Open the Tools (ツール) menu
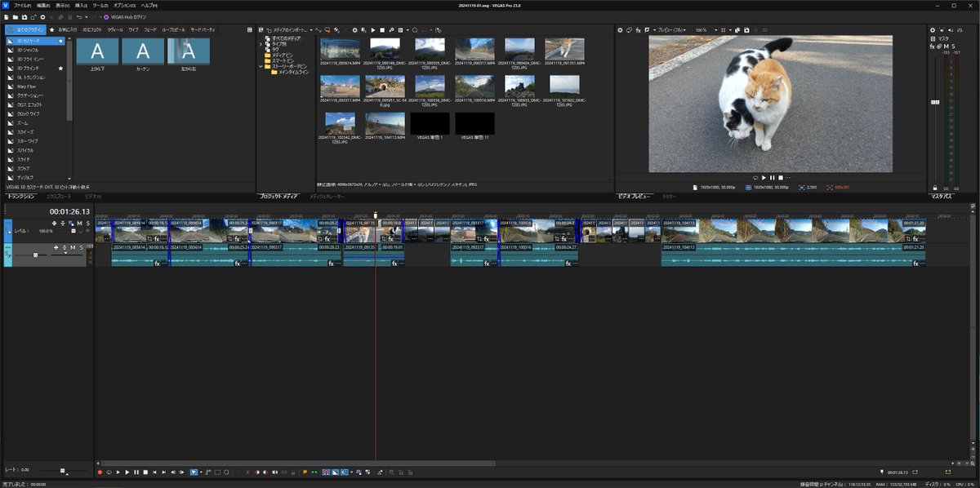Screen dimensions: 980x488 coord(100,6)
